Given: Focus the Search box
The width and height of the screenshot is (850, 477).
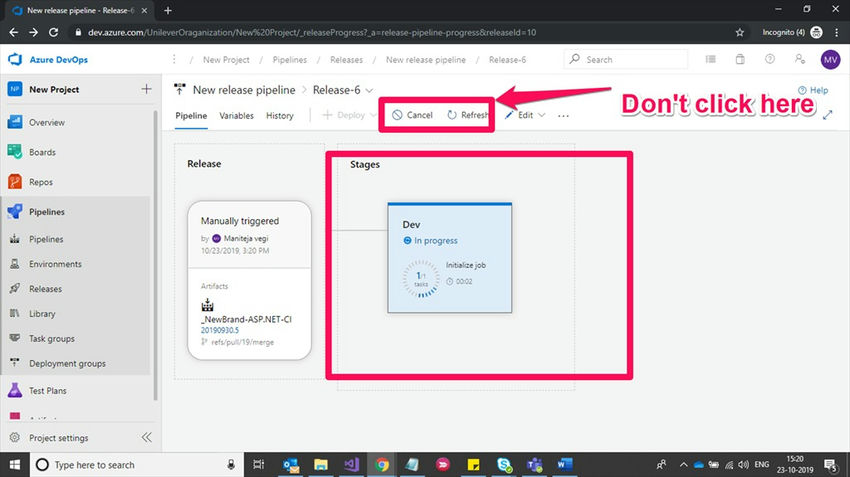Looking at the screenshot, I should (626, 59).
